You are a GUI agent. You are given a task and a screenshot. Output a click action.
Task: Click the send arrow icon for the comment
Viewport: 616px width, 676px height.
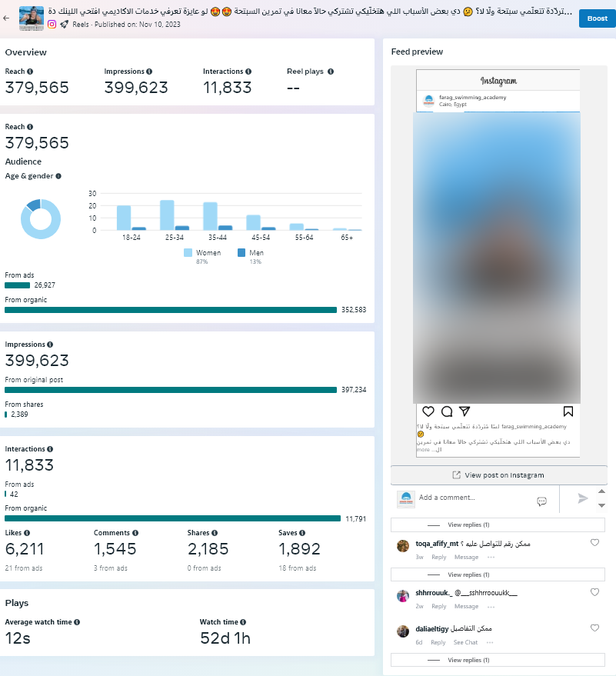[583, 498]
